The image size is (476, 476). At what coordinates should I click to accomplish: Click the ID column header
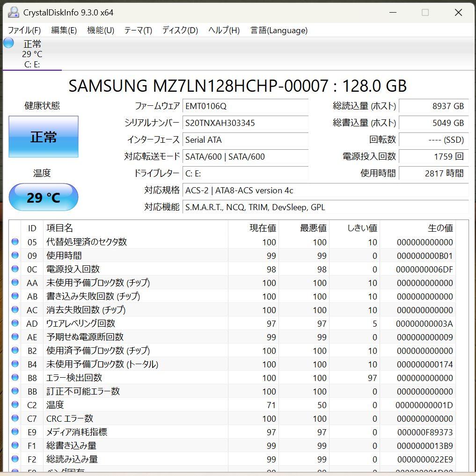(x=32, y=228)
